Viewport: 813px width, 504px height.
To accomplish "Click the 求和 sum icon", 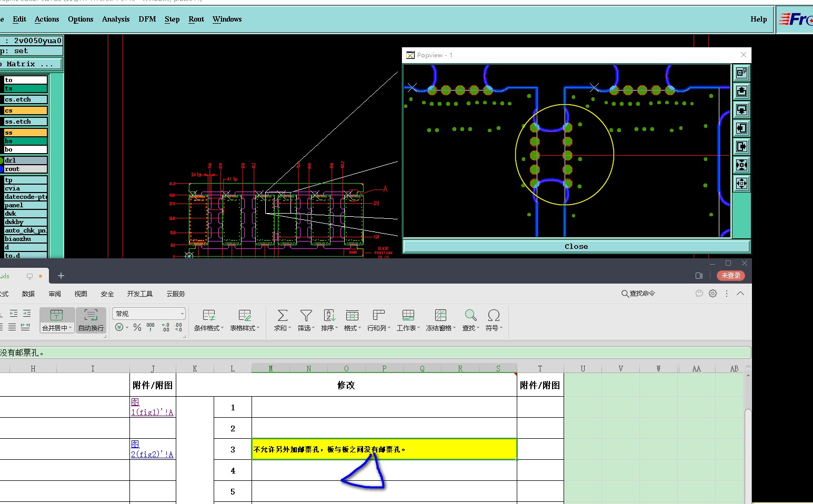I will click(283, 315).
